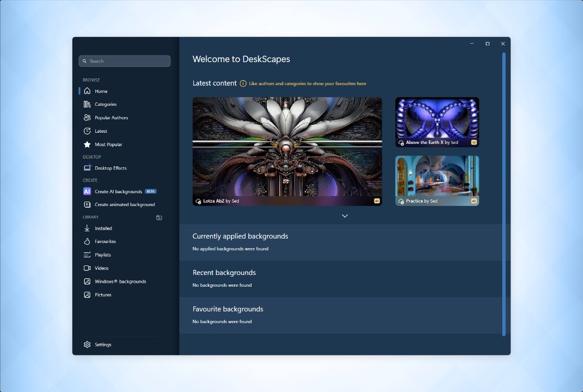
Task: Click the 4K badge on Lotza AbZ
Action: (377, 201)
